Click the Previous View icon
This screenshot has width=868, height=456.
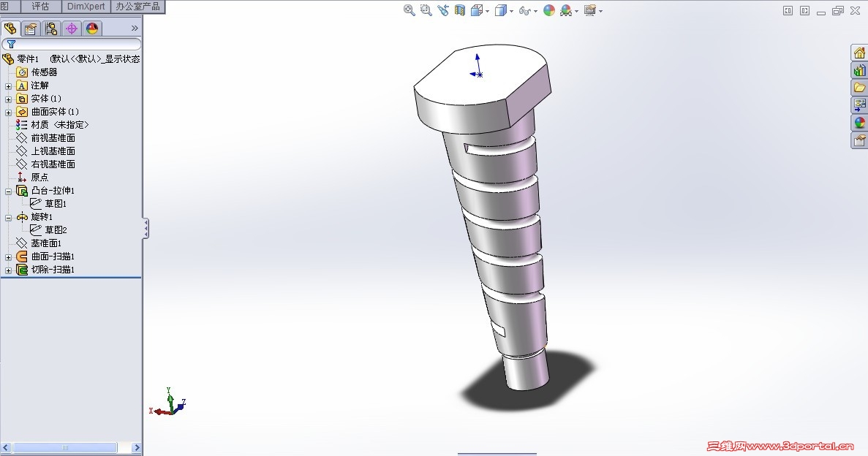(443, 10)
